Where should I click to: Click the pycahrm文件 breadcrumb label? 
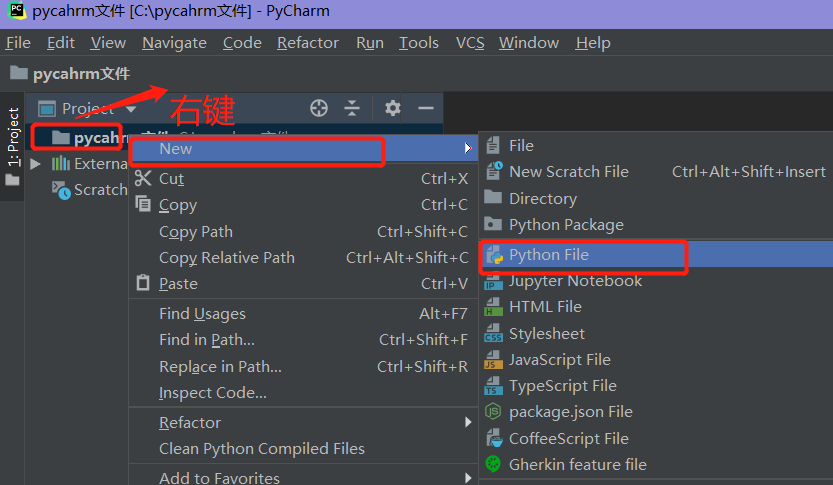point(81,73)
